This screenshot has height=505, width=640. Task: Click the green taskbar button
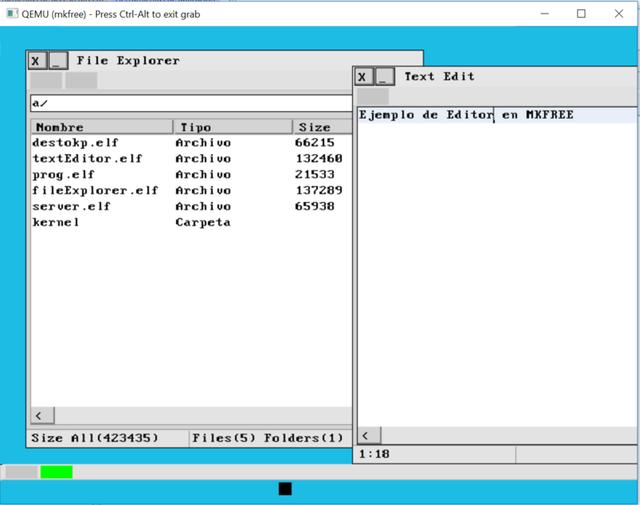56,472
